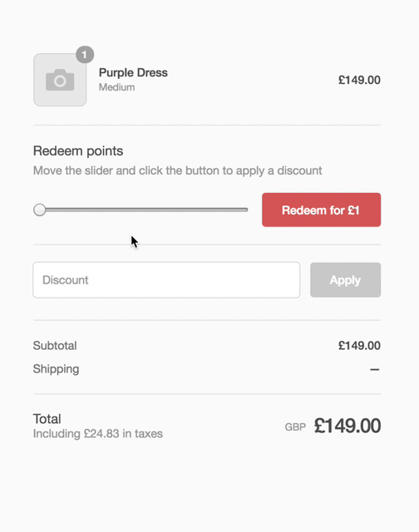Click the large total amount £149.00
Image resolution: width=419 pixels, height=532 pixels.
pos(348,426)
